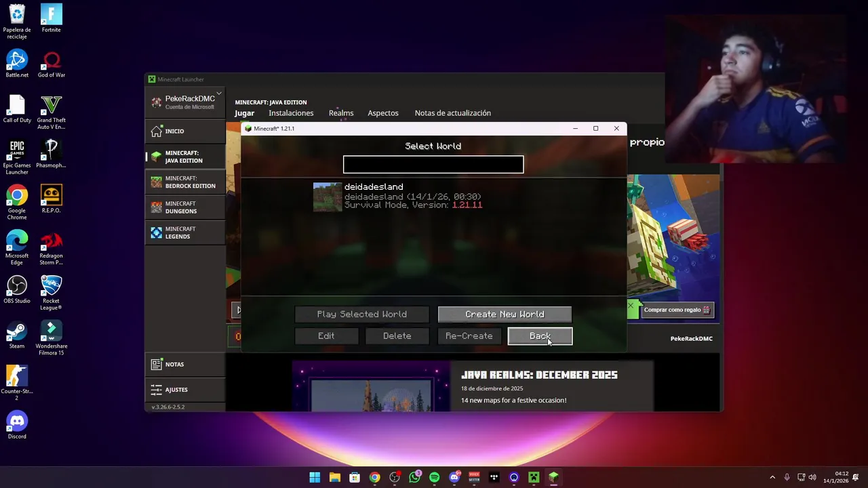This screenshot has height=488, width=868.
Task: Open NOTAS in the launcher sidebar
Action: pos(185,364)
